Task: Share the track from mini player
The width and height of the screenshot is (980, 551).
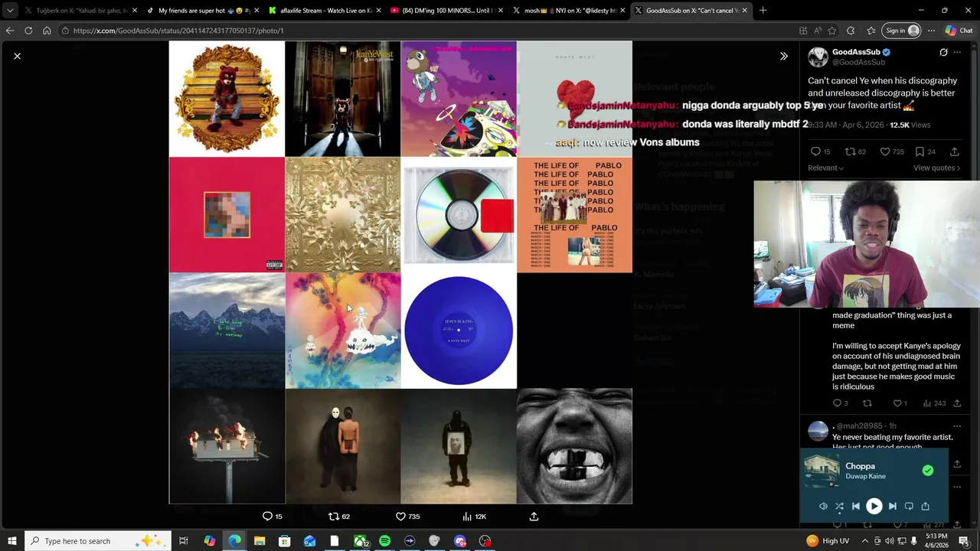Action: tap(925, 506)
